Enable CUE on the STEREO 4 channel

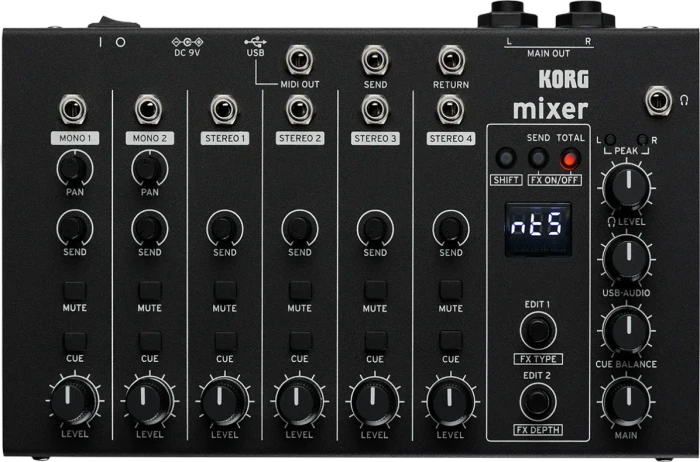pyautogui.click(x=450, y=341)
